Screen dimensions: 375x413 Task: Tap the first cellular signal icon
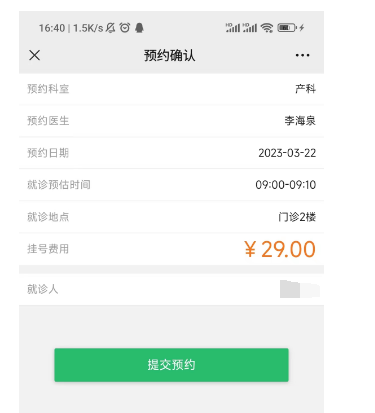pyautogui.click(x=233, y=28)
